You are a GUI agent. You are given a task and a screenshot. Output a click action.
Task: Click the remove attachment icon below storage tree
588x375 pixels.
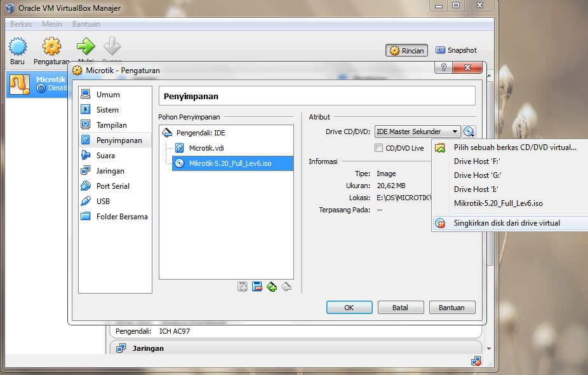(x=286, y=287)
